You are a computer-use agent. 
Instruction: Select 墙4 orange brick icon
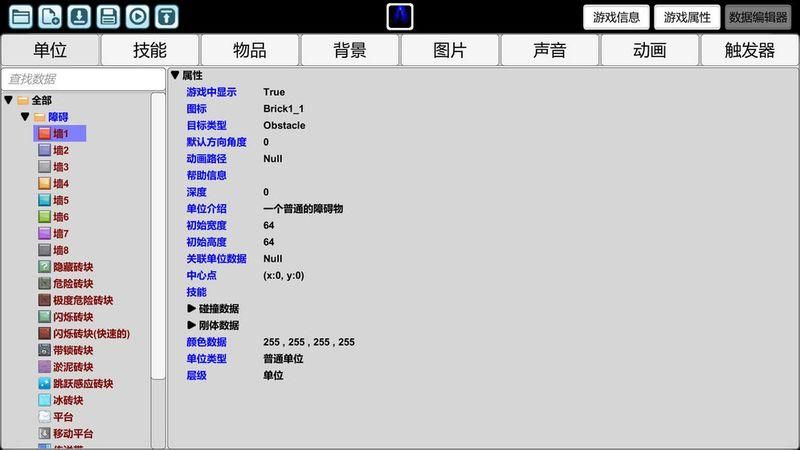(44, 183)
